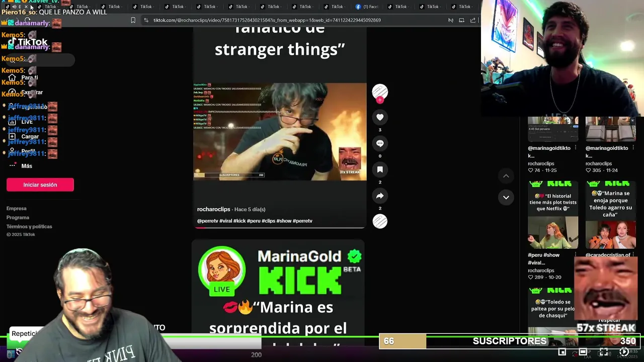The width and height of the screenshot is (644, 362).
Task: Click the #peru hashtag in caption
Action: (254, 221)
